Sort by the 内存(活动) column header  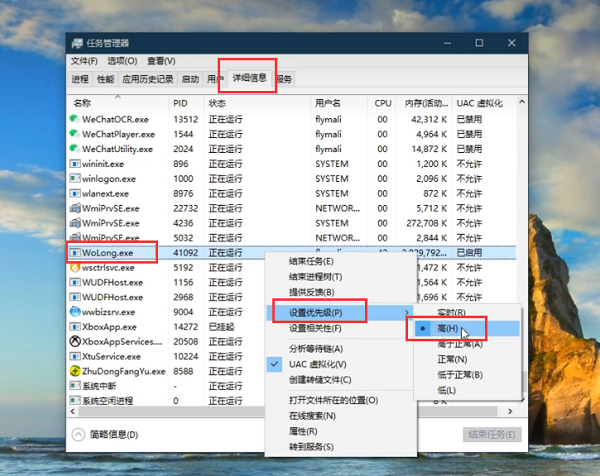[x=425, y=103]
